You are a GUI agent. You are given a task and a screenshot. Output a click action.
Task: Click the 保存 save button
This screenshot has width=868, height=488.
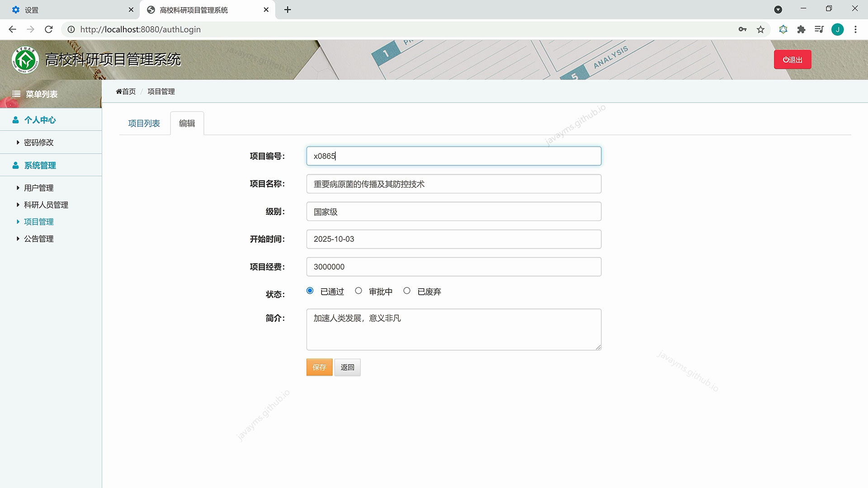[319, 367]
